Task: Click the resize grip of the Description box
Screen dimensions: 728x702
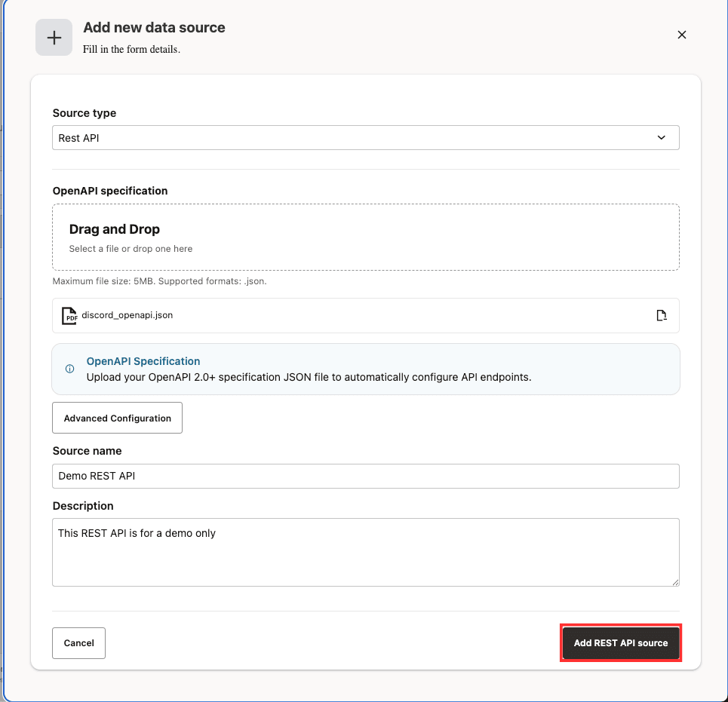Action: coord(674,581)
